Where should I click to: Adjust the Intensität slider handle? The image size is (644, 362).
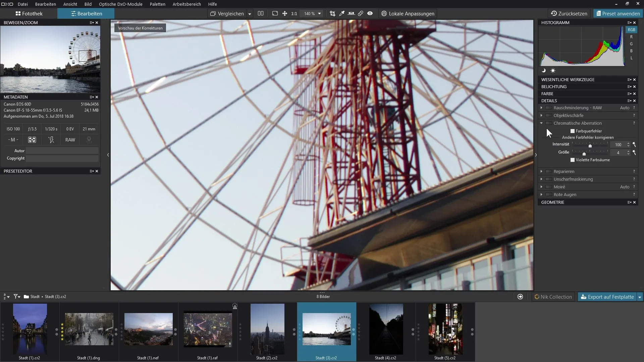[x=590, y=145]
